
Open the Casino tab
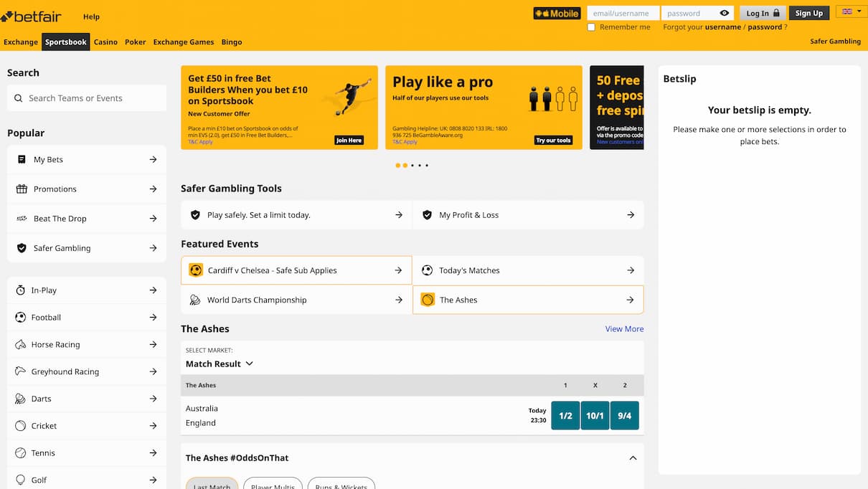105,42
